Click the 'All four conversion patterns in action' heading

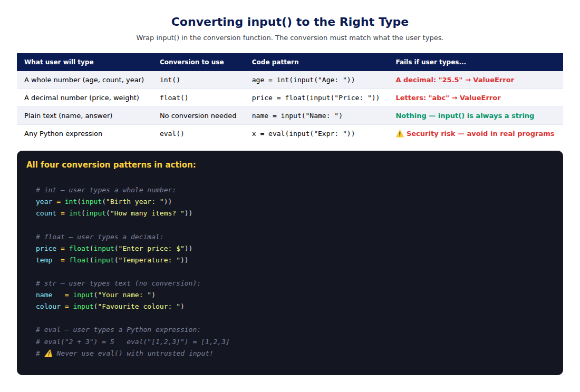pyautogui.click(x=111, y=165)
